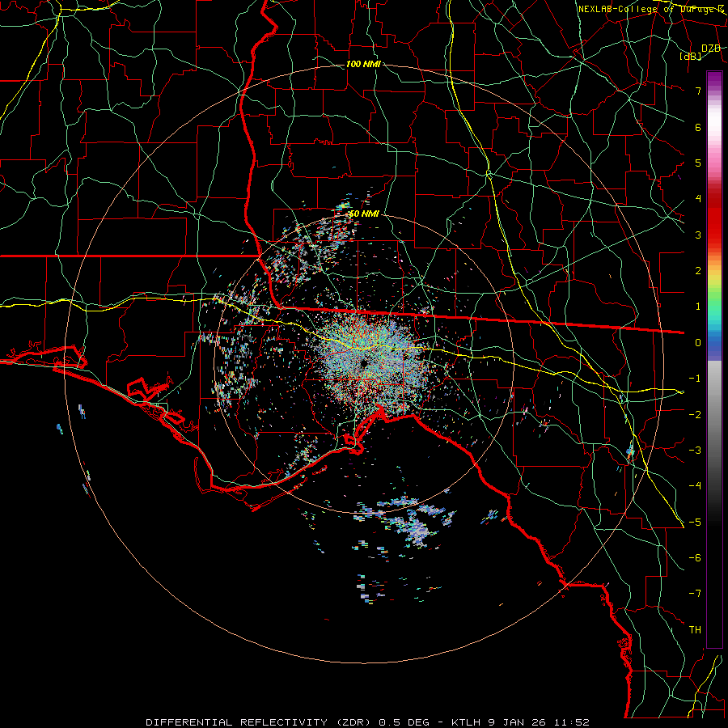The image size is (728, 728).
Task: Click the 7 dB value on the color scale
Action: [x=698, y=91]
